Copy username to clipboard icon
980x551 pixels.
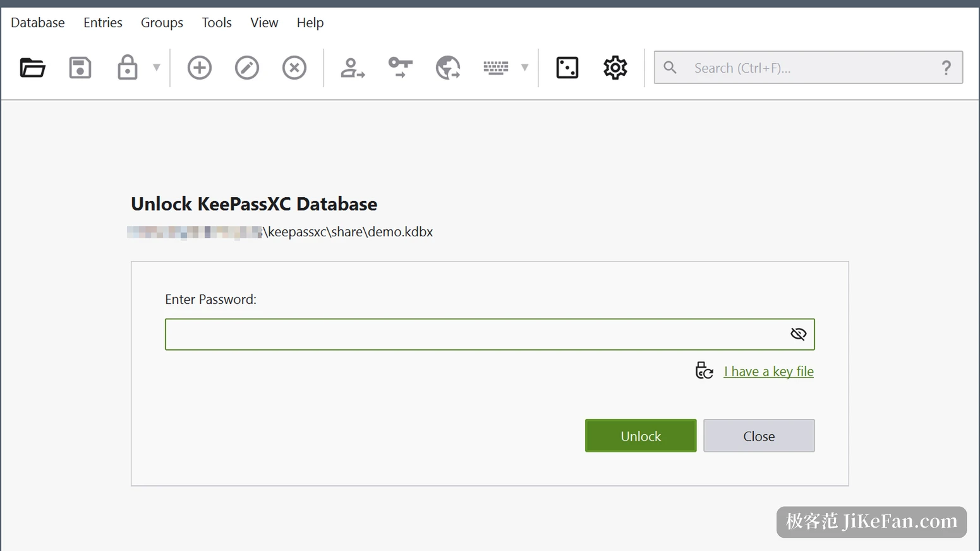pos(353,68)
